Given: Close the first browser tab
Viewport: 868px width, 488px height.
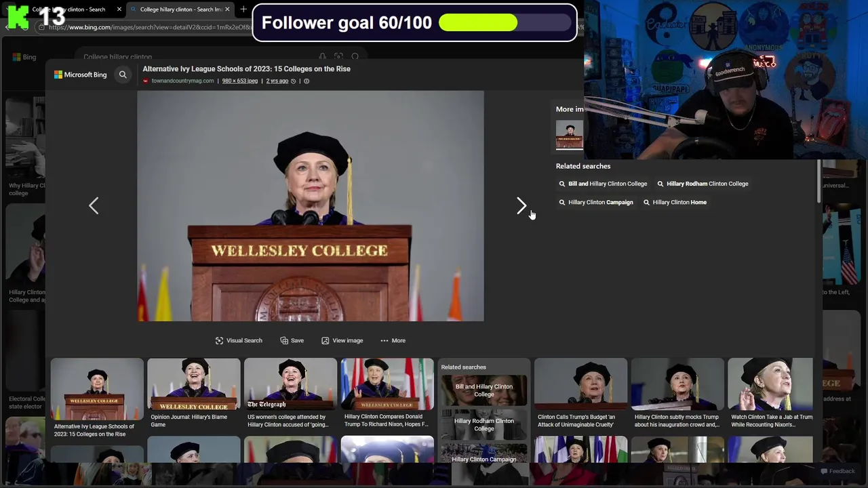Looking at the screenshot, I should click(119, 9).
